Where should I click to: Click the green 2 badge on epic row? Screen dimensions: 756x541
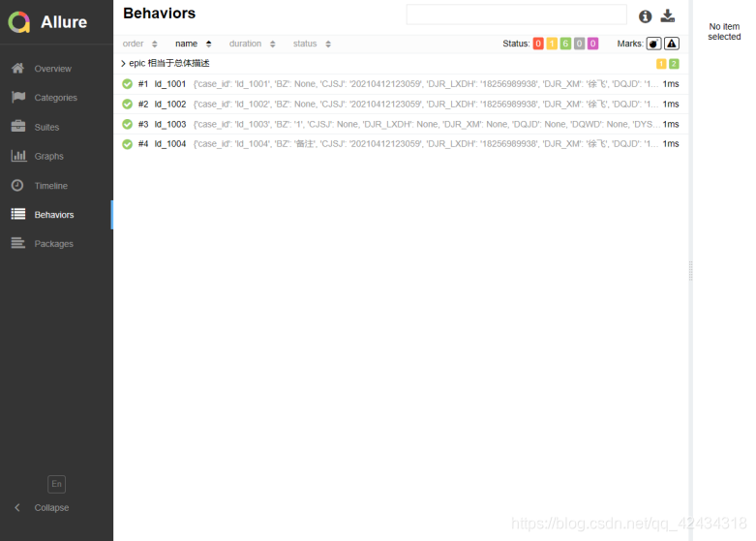pos(674,64)
